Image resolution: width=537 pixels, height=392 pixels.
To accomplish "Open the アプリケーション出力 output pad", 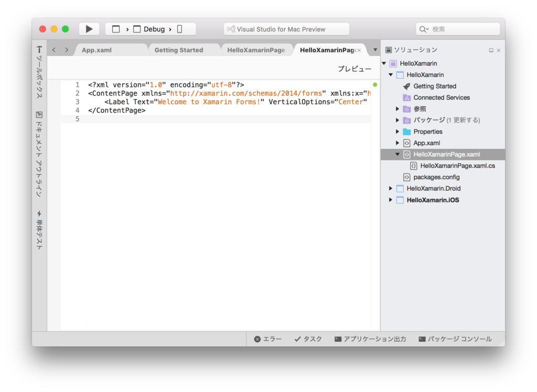I will pyautogui.click(x=370, y=339).
